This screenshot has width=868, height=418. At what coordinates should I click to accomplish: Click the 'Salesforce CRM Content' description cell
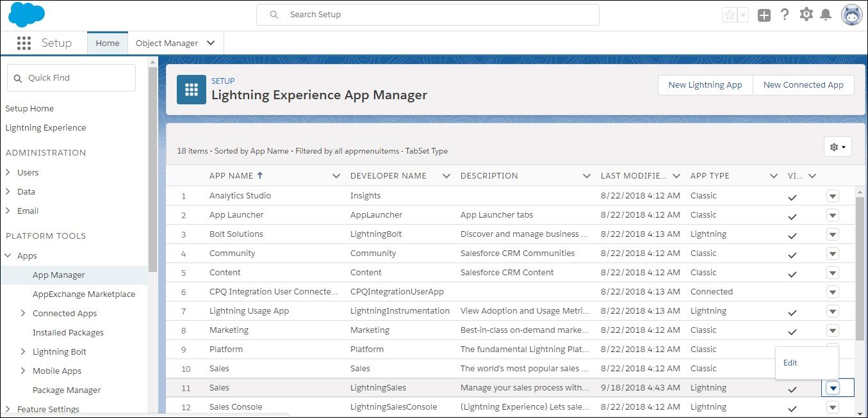(x=507, y=272)
